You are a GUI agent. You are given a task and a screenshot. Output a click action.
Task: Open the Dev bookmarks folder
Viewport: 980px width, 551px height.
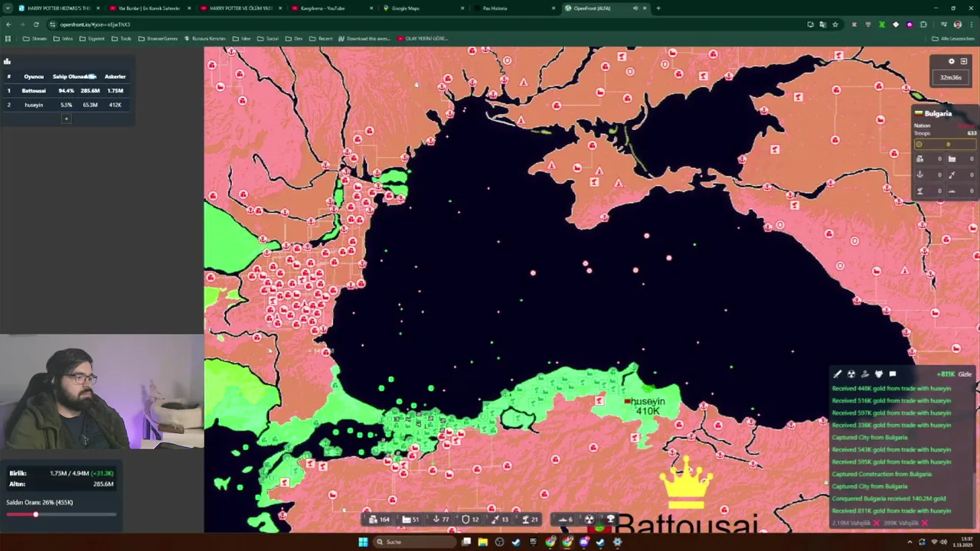click(x=294, y=38)
